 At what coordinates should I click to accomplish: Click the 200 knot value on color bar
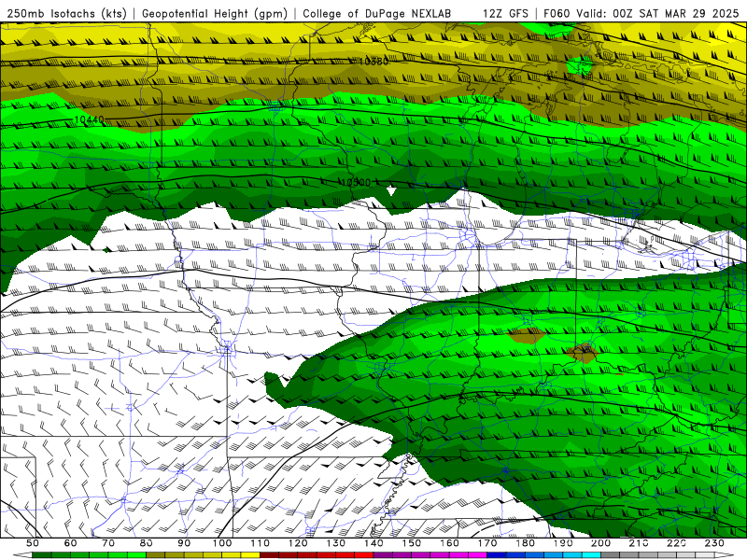(x=600, y=543)
